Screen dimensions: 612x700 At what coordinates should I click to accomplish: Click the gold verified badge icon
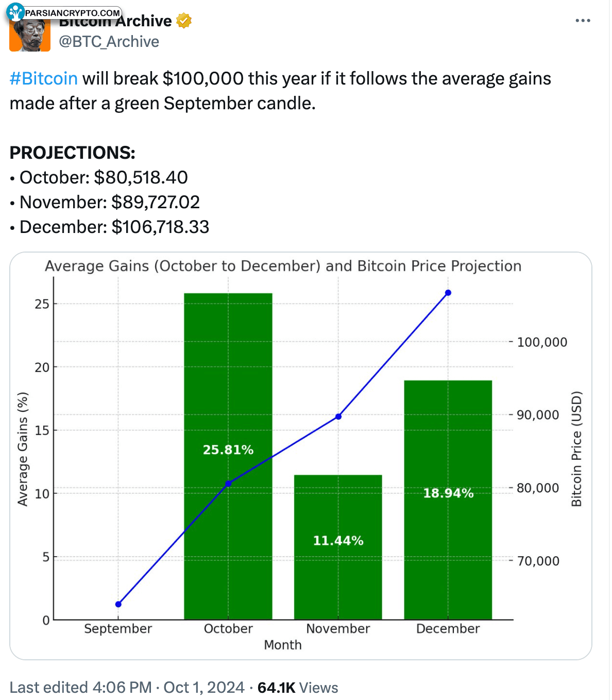[184, 21]
